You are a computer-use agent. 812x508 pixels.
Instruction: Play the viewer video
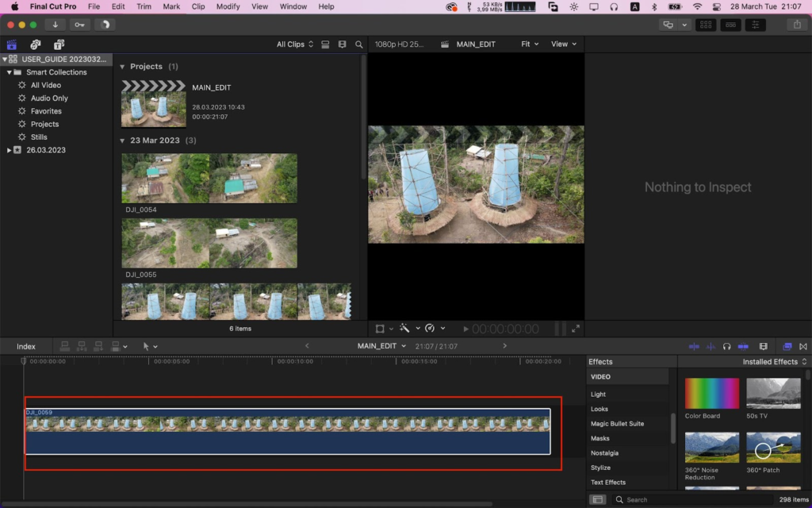(x=465, y=329)
